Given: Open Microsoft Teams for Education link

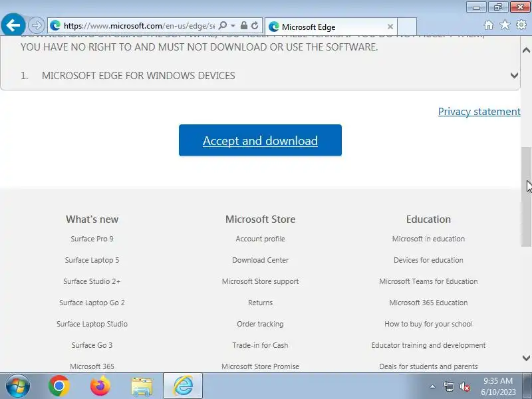Looking at the screenshot, I should coord(428,281).
